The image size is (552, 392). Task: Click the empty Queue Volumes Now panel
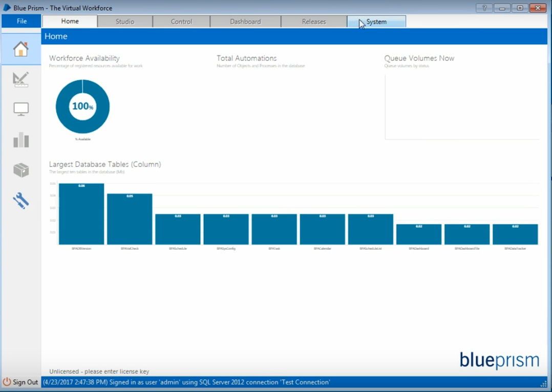coord(461,106)
